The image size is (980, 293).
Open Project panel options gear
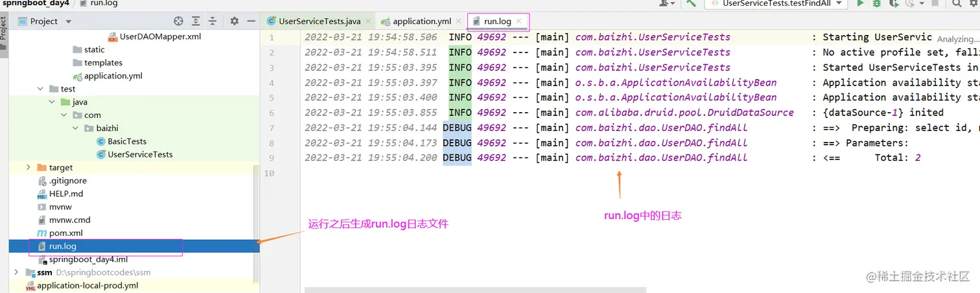pyautogui.click(x=235, y=21)
